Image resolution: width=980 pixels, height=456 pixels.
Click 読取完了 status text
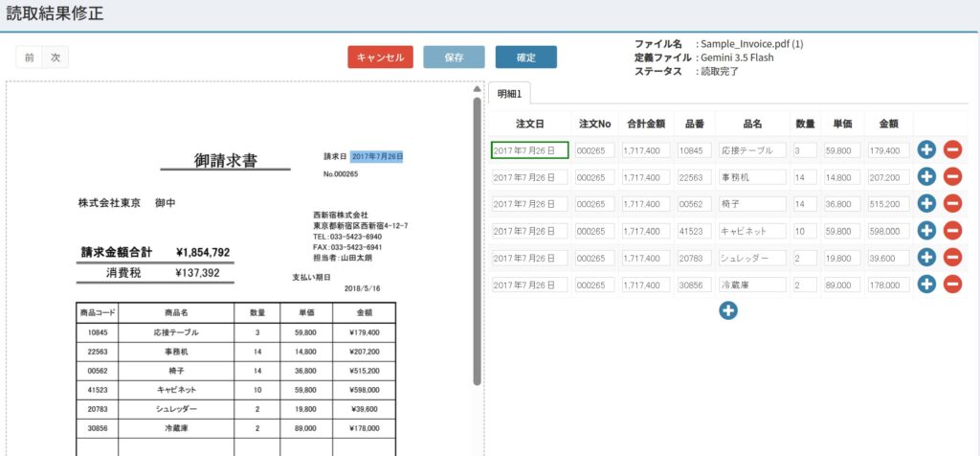(720, 71)
